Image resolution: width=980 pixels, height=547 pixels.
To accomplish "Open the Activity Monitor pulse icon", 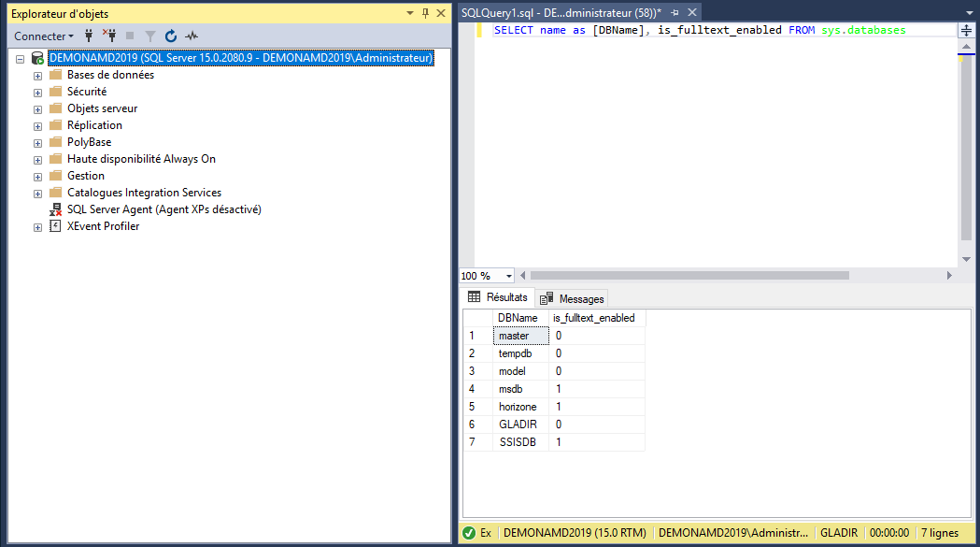I will click(192, 36).
